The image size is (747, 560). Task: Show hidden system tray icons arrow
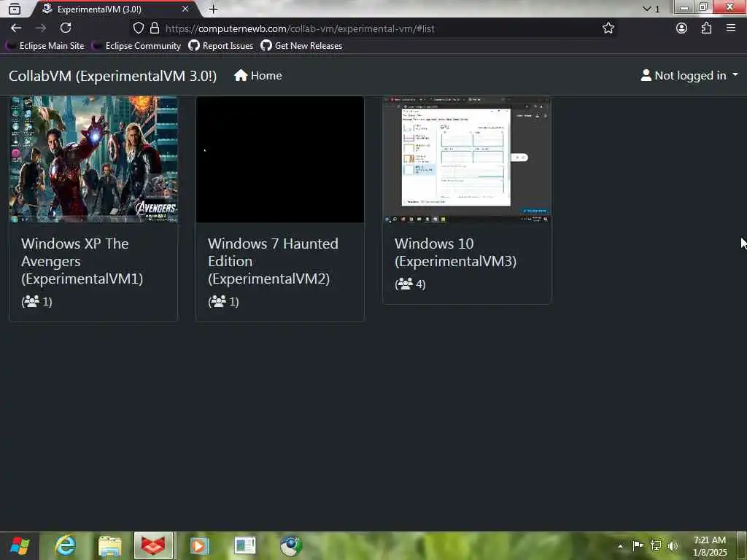click(x=620, y=546)
